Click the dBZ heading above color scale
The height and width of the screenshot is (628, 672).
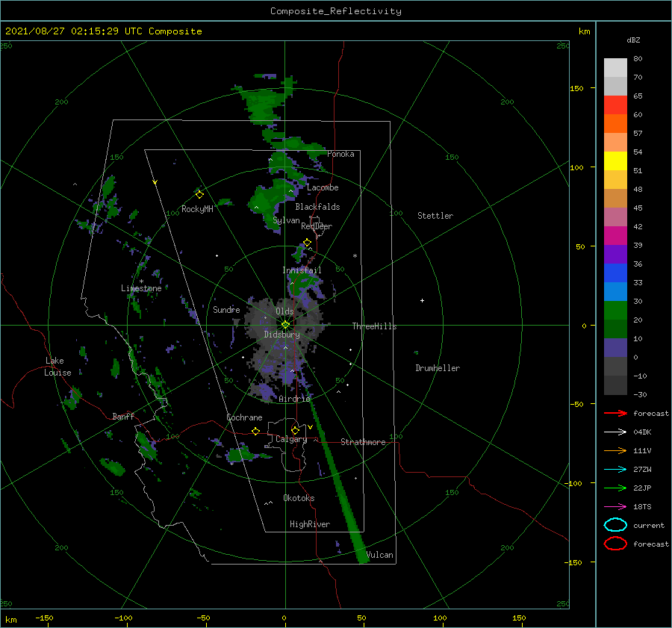click(633, 40)
